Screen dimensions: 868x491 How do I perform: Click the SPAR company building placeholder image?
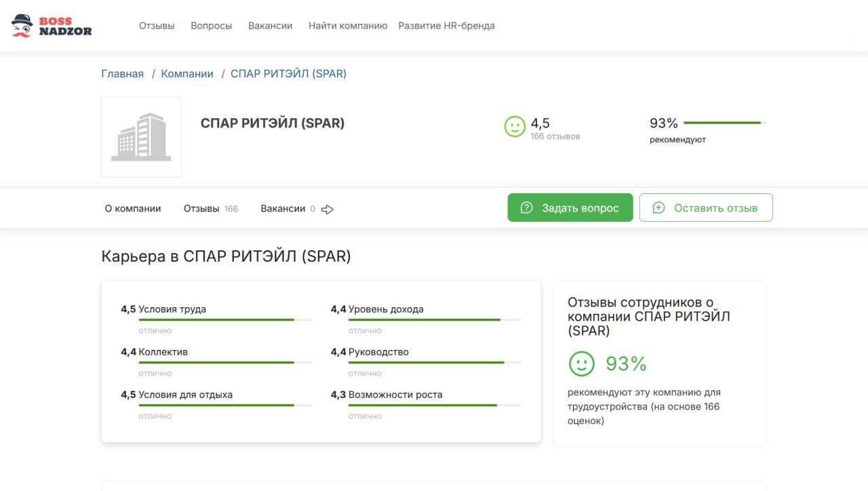141,137
